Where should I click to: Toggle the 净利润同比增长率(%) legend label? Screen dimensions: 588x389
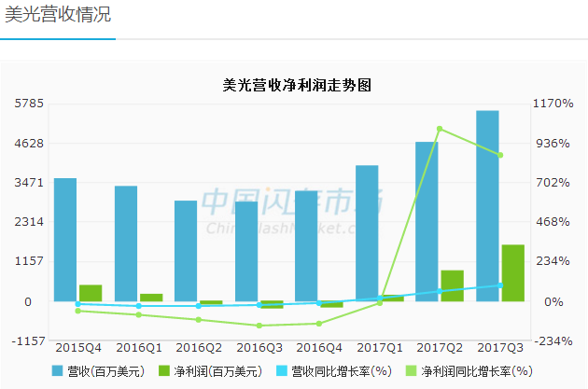click(x=477, y=371)
